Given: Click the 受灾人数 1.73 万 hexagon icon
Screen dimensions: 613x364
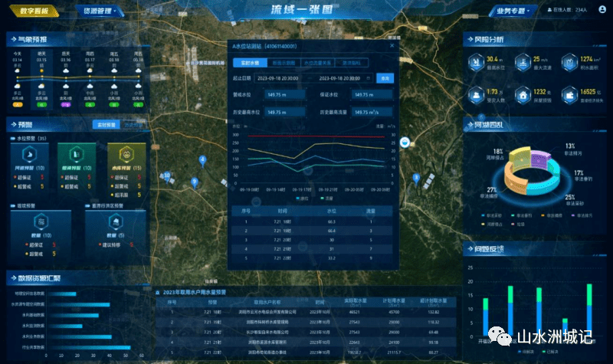Looking at the screenshot, I should pos(476,95).
